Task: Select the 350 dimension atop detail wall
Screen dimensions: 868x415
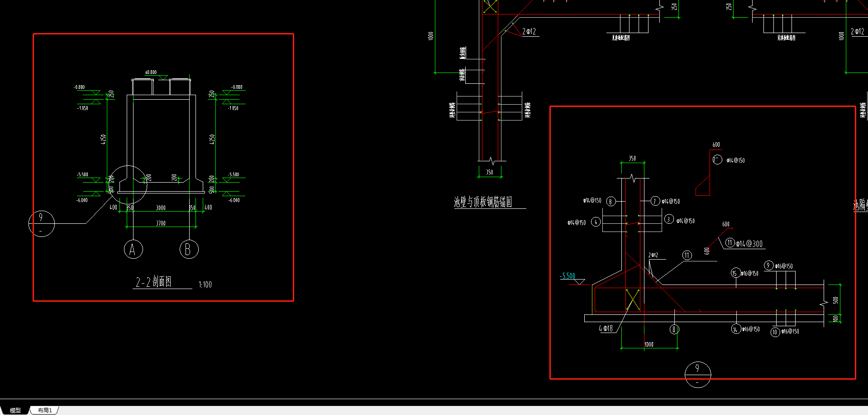Action: (x=632, y=159)
